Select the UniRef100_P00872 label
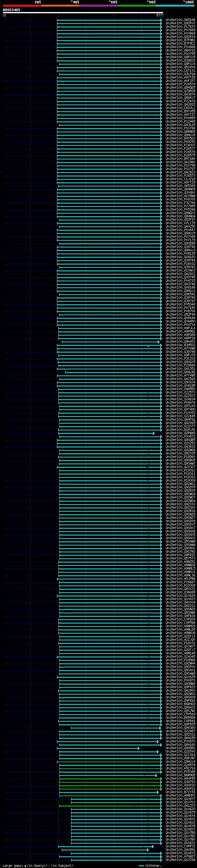Screen dimensions: 197x868 [x=180, y=436]
